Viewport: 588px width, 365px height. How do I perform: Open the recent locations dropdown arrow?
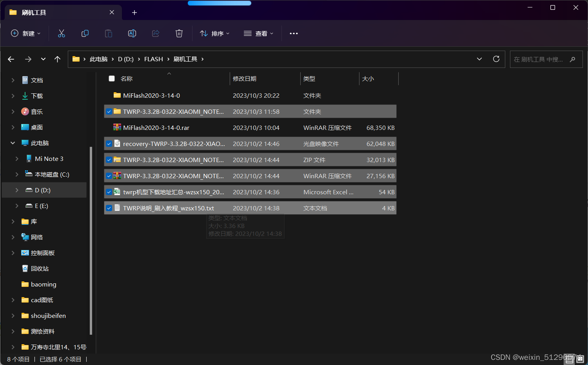(43, 59)
